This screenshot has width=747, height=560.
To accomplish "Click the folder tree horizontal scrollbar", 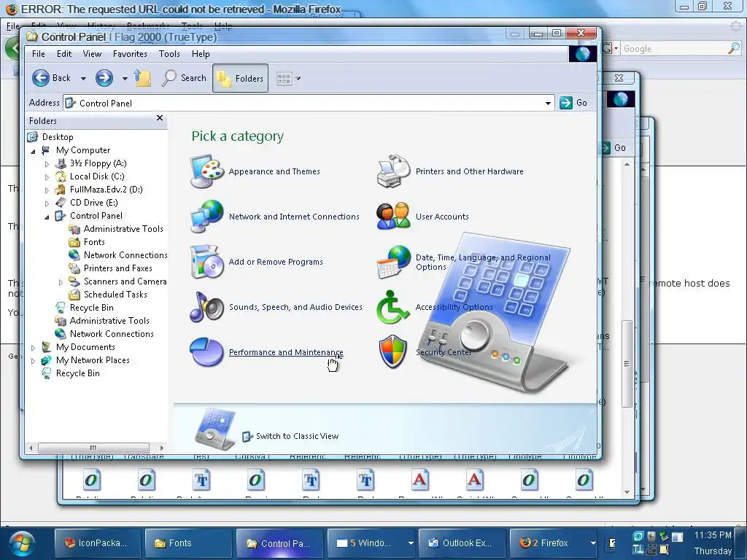I will click(x=93, y=448).
